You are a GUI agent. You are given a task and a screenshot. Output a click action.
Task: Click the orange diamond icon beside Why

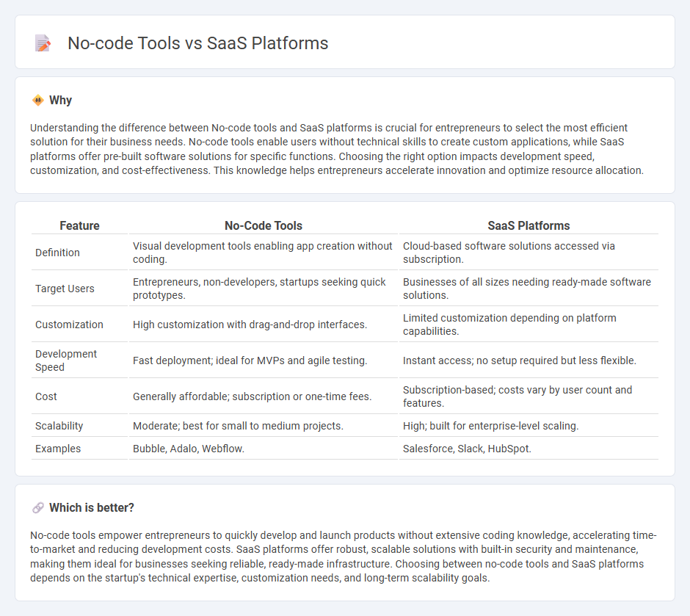pos(38,101)
